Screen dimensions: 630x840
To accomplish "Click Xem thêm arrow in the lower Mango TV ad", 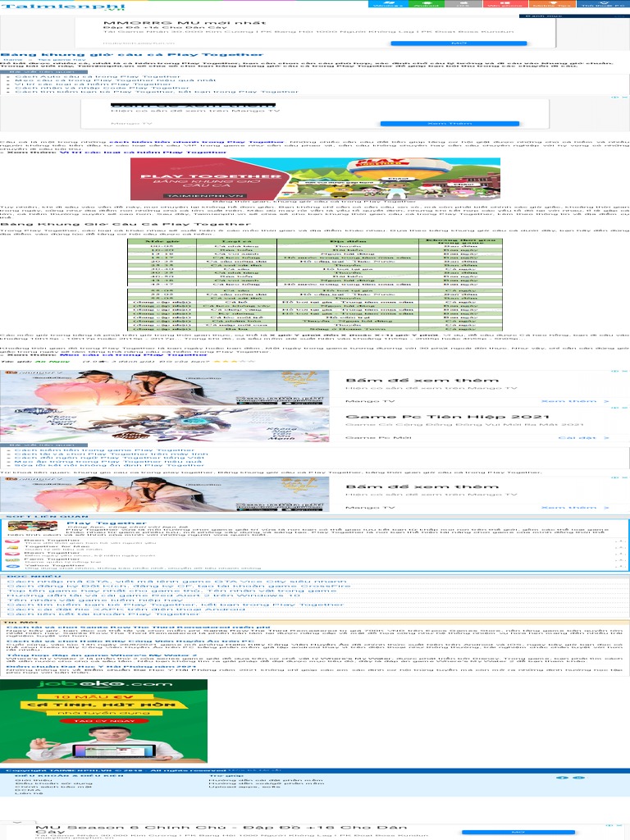I will pos(575,507).
